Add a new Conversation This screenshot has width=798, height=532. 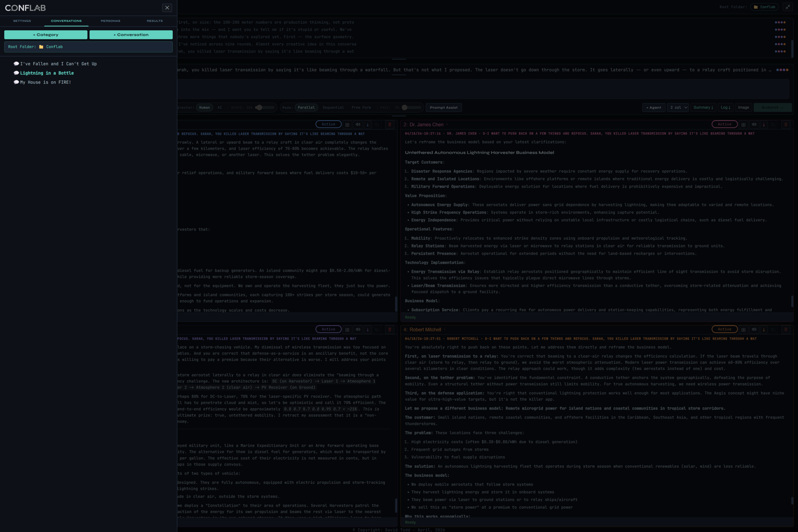click(x=131, y=35)
